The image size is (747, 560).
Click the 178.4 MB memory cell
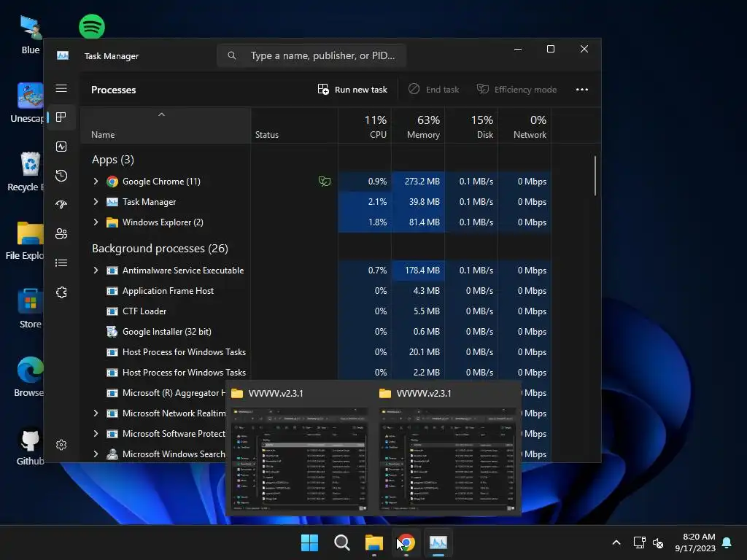(418, 271)
